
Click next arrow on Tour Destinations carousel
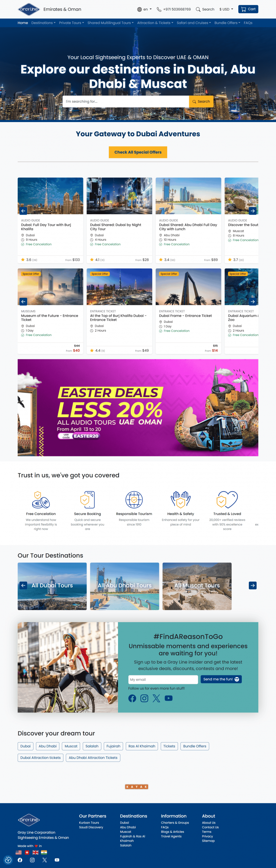[x=253, y=585]
